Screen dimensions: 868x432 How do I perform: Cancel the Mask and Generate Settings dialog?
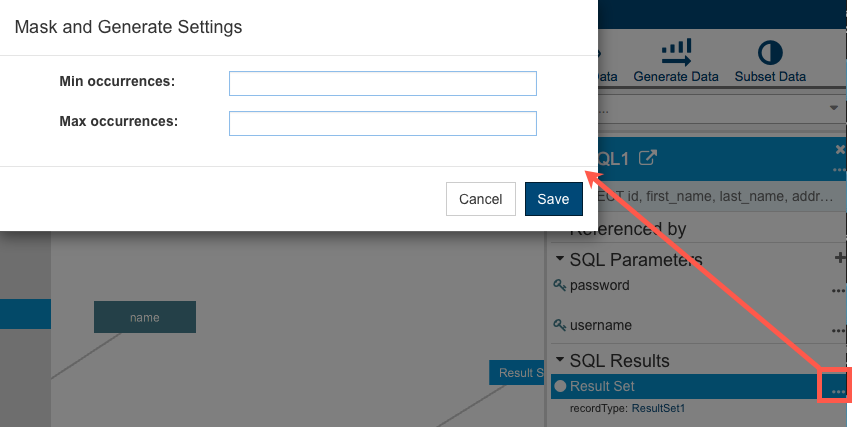(480, 199)
